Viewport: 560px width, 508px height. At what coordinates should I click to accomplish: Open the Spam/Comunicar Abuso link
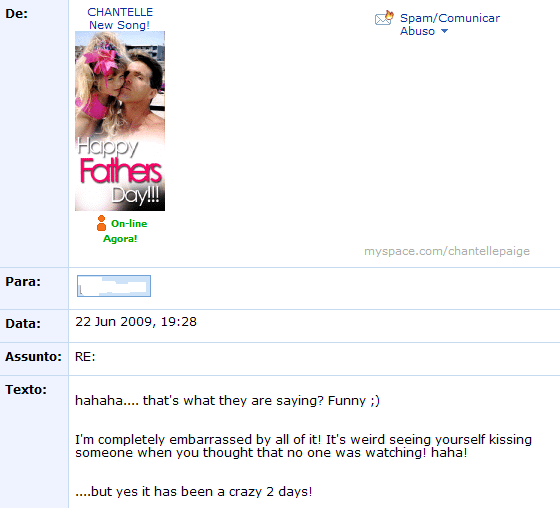[x=450, y=24]
